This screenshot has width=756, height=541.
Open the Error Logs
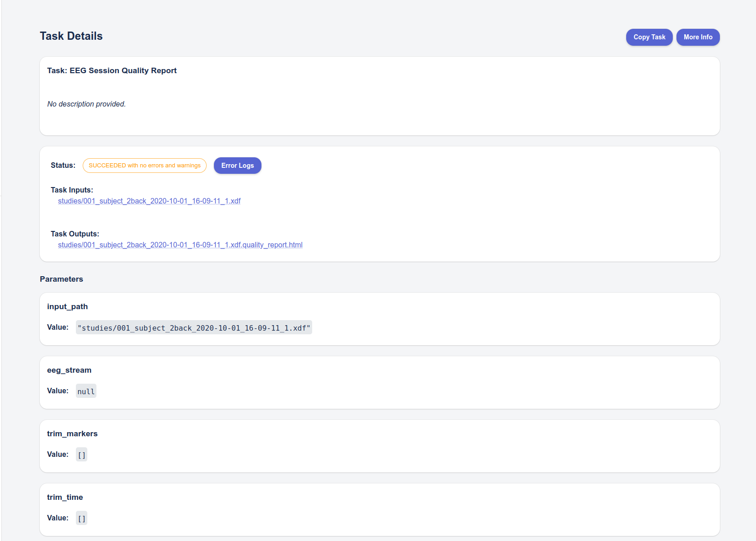tap(238, 166)
